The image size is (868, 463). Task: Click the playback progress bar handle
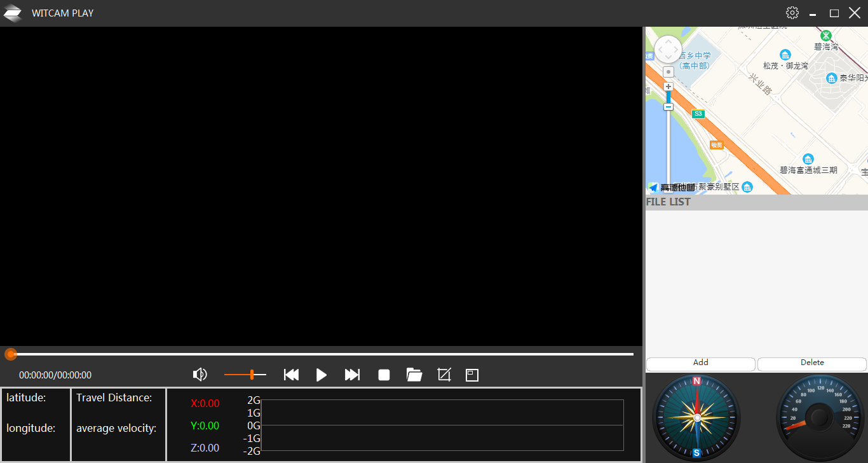tap(11, 354)
